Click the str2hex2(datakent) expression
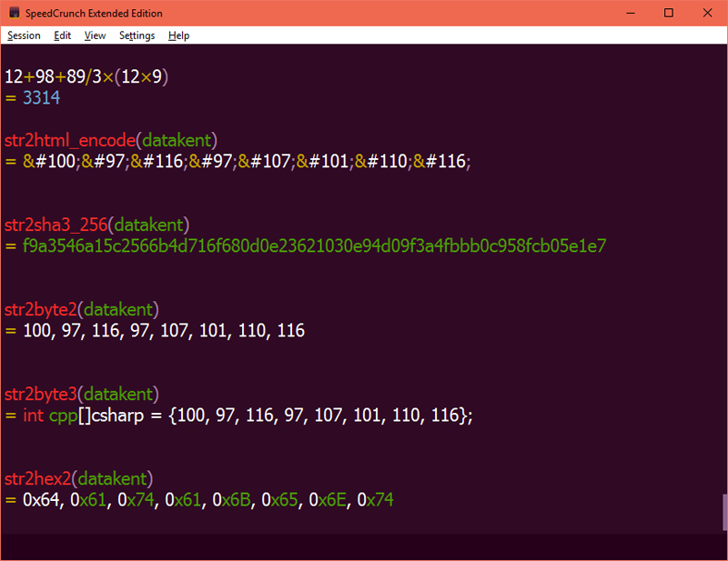This screenshot has width=728, height=561. click(78, 478)
